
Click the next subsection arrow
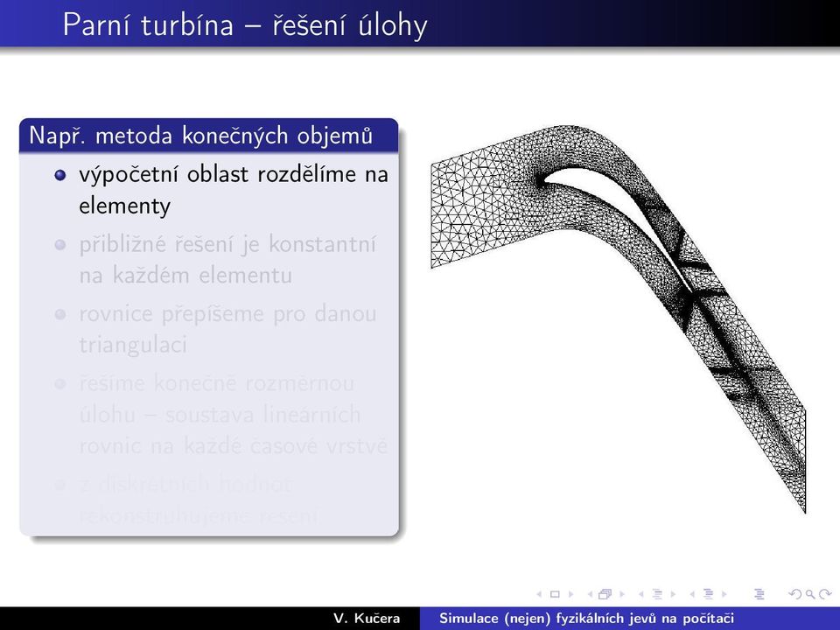coord(674,594)
